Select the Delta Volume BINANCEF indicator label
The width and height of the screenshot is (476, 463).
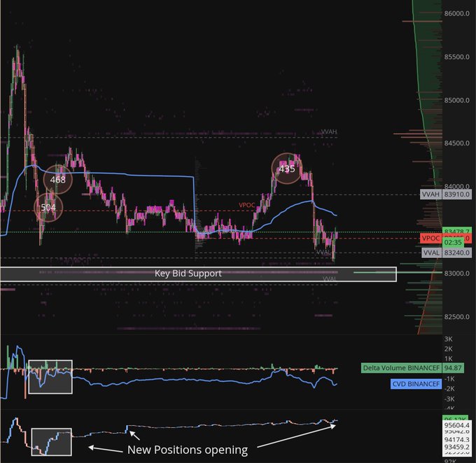(x=401, y=368)
